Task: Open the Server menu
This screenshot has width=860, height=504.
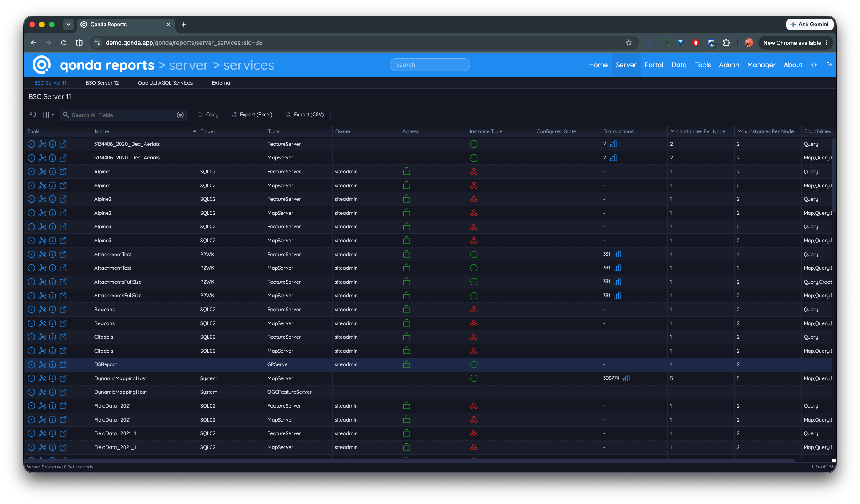Action: pyautogui.click(x=626, y=65)
